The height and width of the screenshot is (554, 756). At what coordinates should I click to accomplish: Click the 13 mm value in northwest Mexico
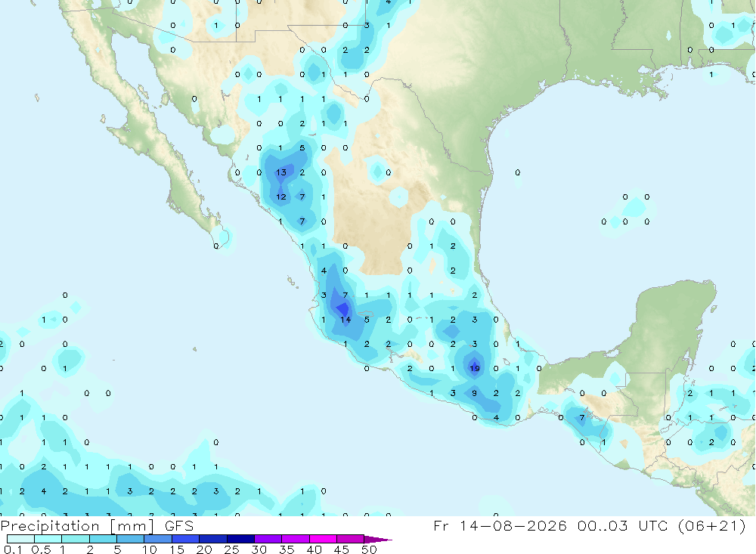tap(281, 172)
